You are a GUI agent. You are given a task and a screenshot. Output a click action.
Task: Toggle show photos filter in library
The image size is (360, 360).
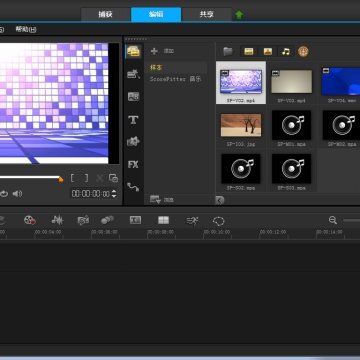[268, 51]
